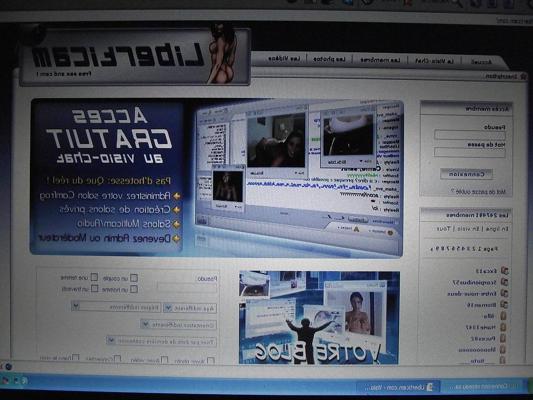
Task: Go to Les membres tab
Action: (x=380, y=60)
